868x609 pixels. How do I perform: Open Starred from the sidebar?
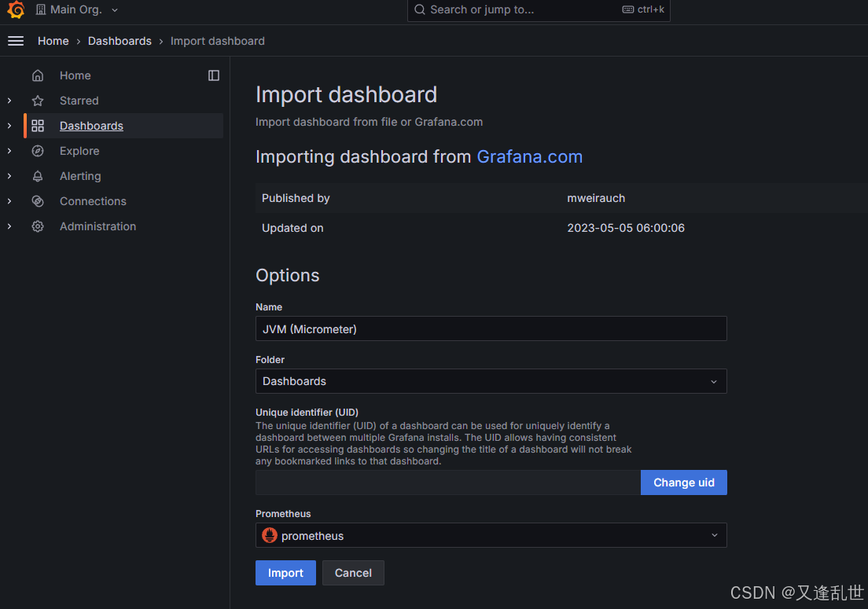[x=79, y=101]
